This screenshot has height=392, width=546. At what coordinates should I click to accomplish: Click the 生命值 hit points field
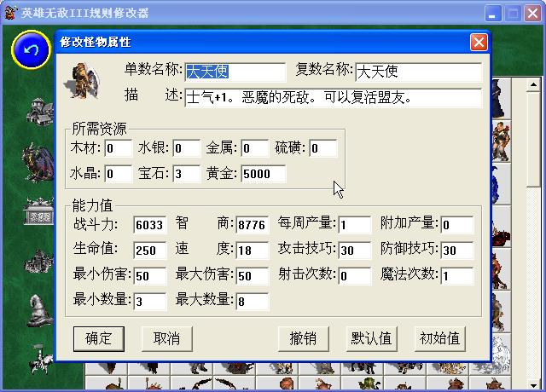[x=150, y=251]
